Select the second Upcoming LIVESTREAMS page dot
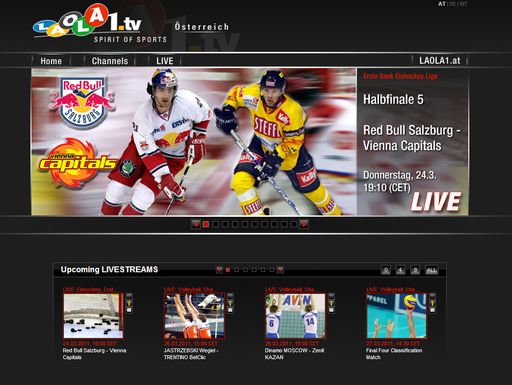Screen dimensions: 512x385 (x=236, y=270)
